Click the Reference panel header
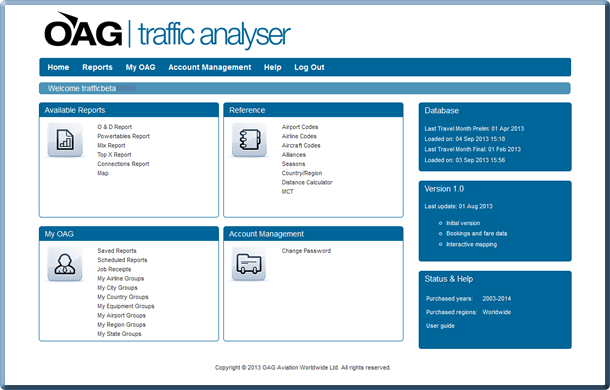Screen dimensions: 610x390 (313, 110)
